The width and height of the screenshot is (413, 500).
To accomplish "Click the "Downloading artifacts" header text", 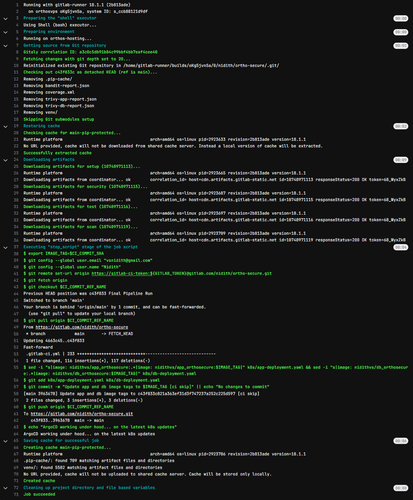I will tap(49, 160).
